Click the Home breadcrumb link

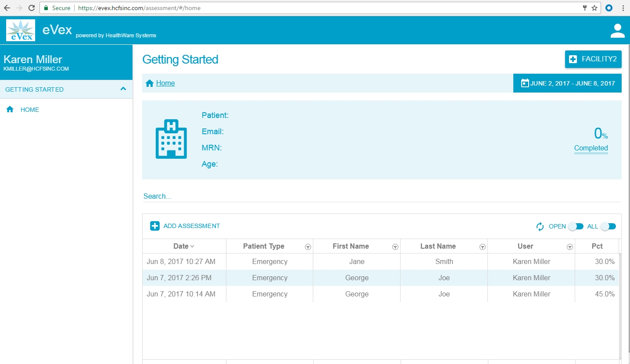point(165,83)
